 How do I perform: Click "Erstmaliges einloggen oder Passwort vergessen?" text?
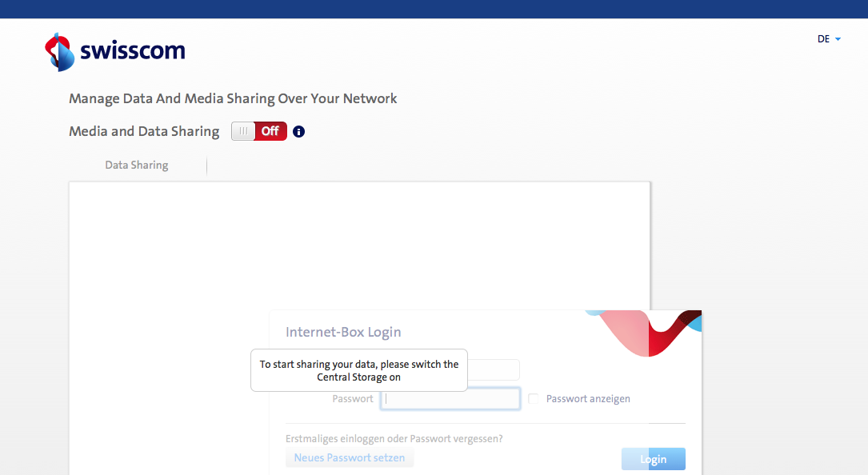394,438
